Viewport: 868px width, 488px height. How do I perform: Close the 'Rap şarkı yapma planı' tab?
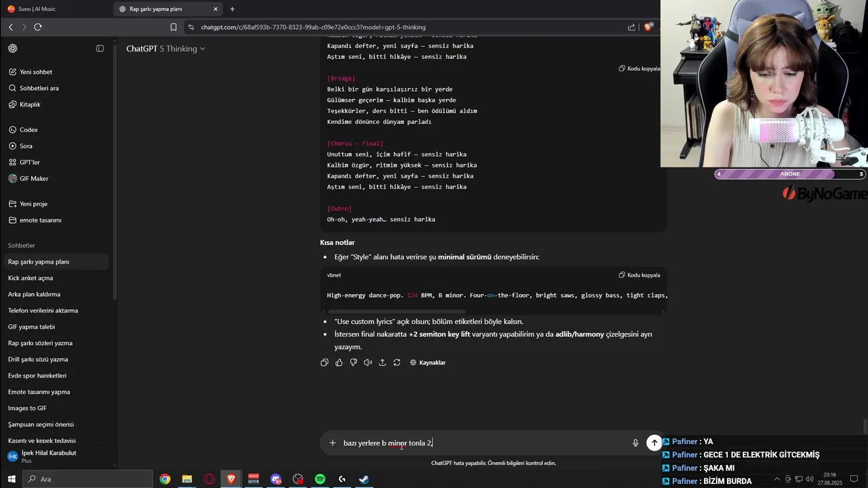(x=216, y=9)
